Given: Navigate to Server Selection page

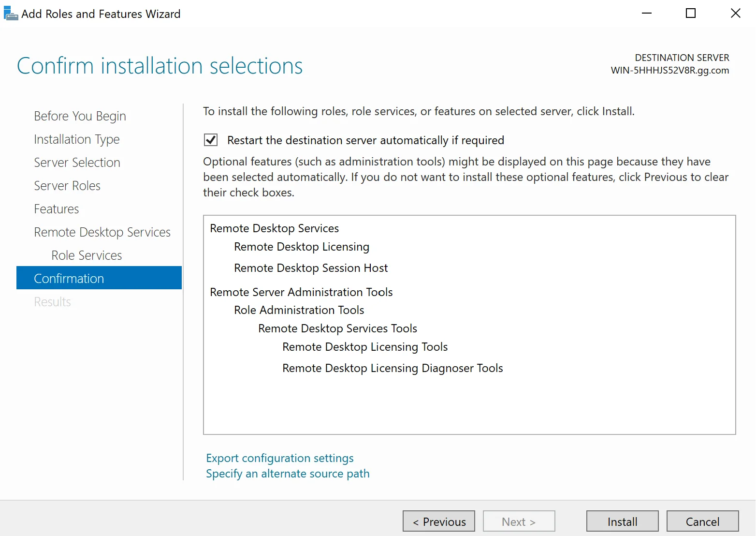Looking at the screenshot, I should point(77,163).
